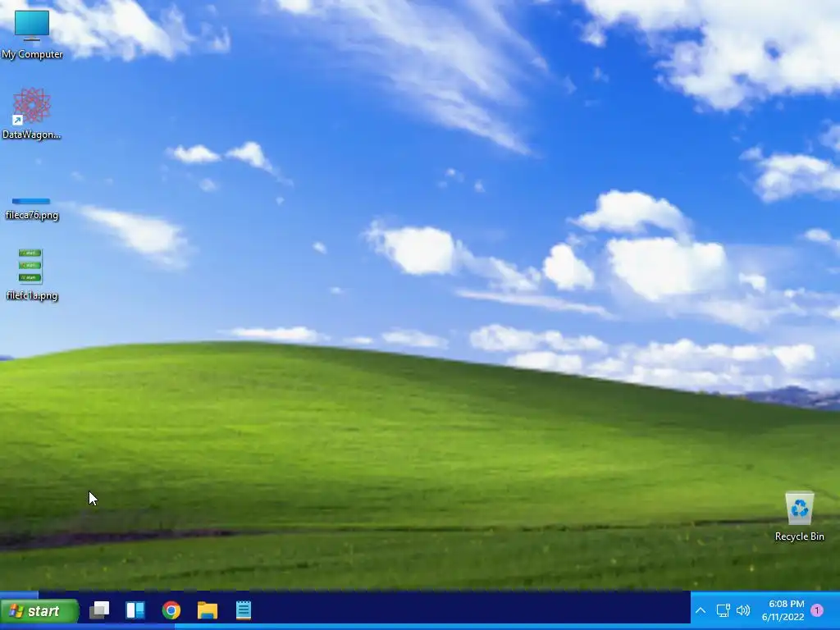Open the notification center badge

[x=817, y=610]
